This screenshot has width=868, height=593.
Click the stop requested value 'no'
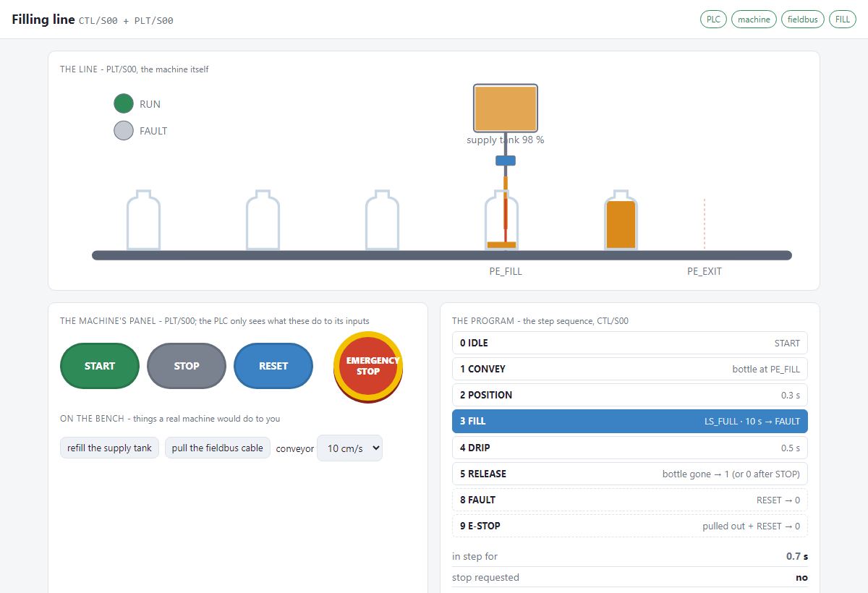click(x=802, y=577)
